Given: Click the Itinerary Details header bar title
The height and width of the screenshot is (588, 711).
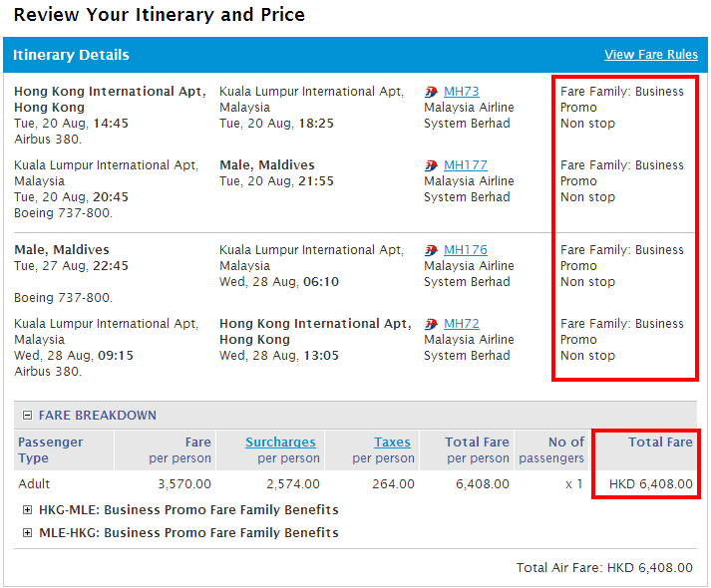Looking at the screenshot, I should (x=71, y=55).
